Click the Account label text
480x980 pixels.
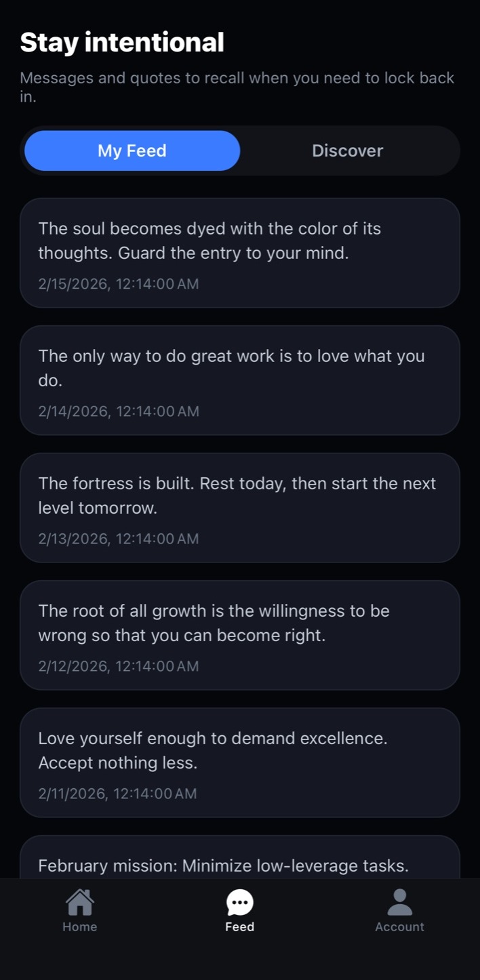pyautogui.click(x=399, y=926)
